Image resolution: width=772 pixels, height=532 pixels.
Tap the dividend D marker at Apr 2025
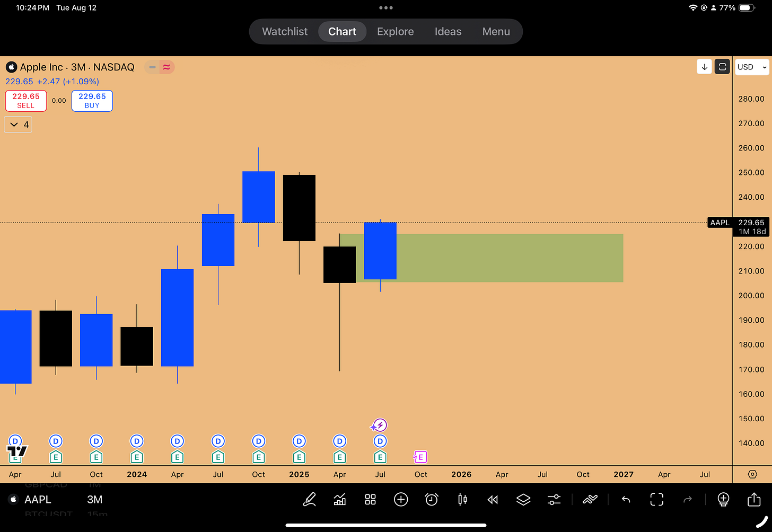point(340,441)
